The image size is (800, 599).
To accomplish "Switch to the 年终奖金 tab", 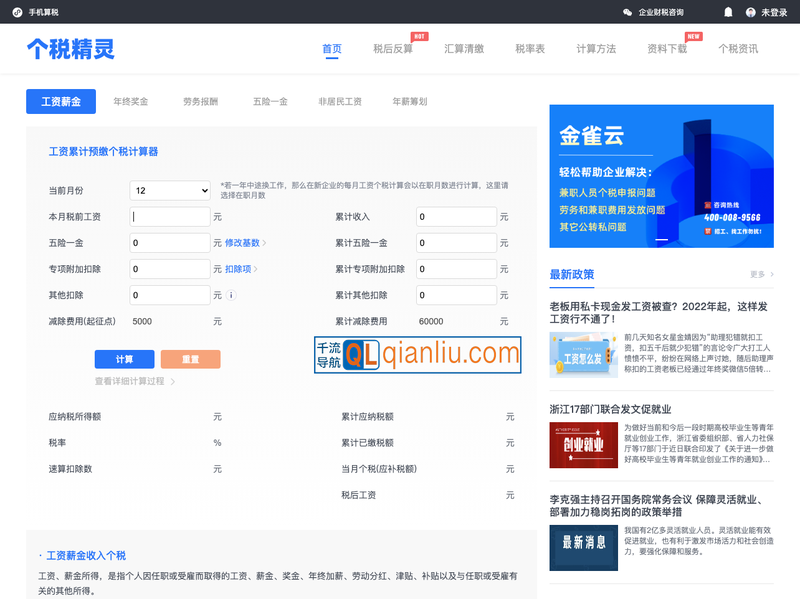I will tap(133, 101).
